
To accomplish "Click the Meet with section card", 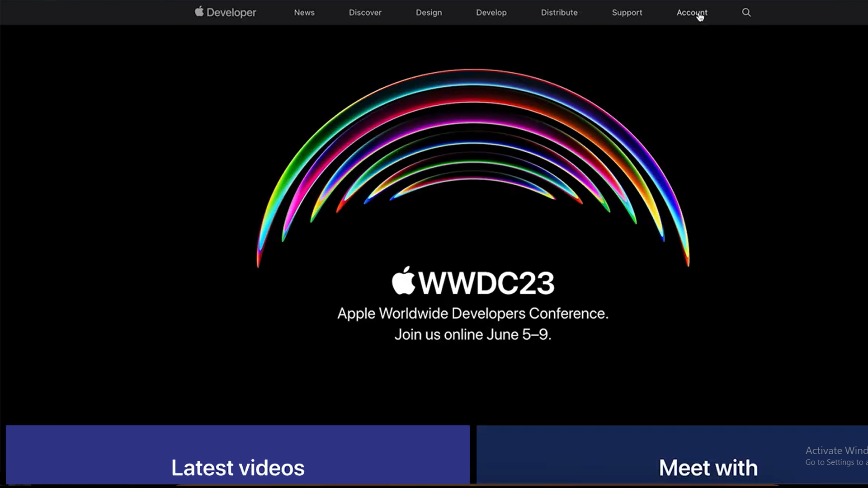I will tap(708, 468).
